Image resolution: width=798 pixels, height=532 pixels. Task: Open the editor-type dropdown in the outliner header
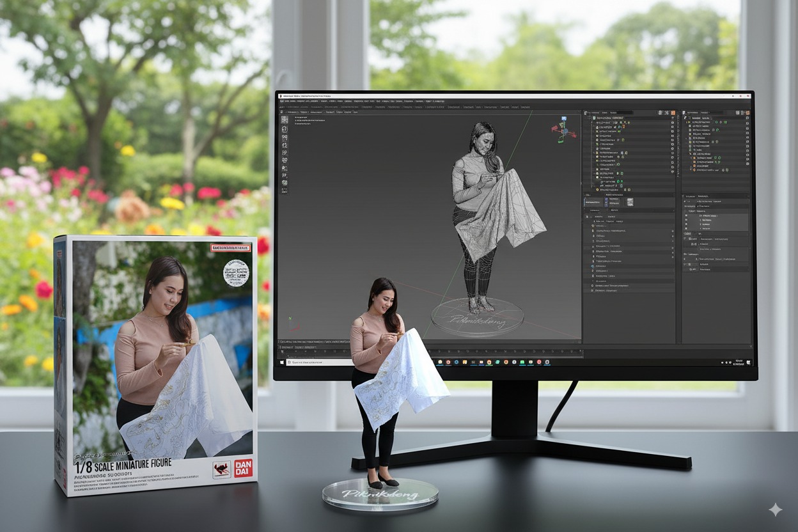point(585,113)
